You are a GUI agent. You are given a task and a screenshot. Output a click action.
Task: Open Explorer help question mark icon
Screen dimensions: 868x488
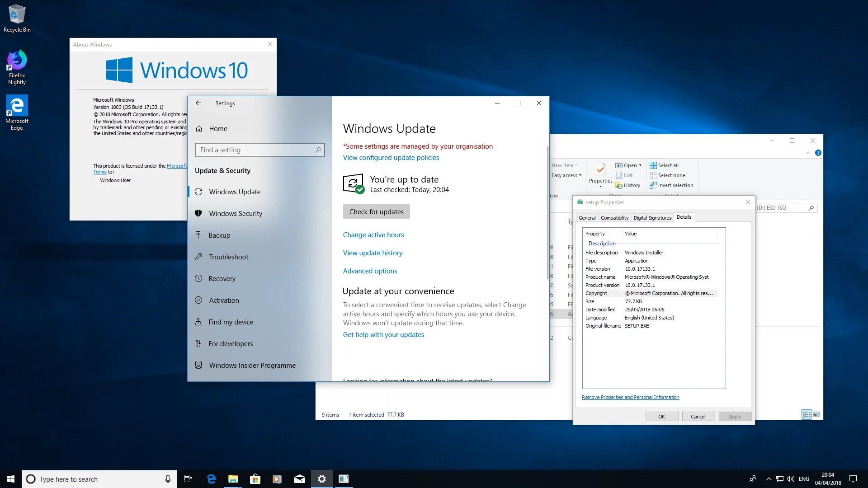(x=818, y=153)
